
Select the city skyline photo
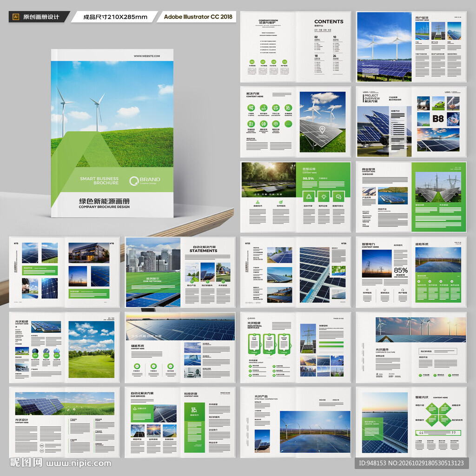pos(153,255)
